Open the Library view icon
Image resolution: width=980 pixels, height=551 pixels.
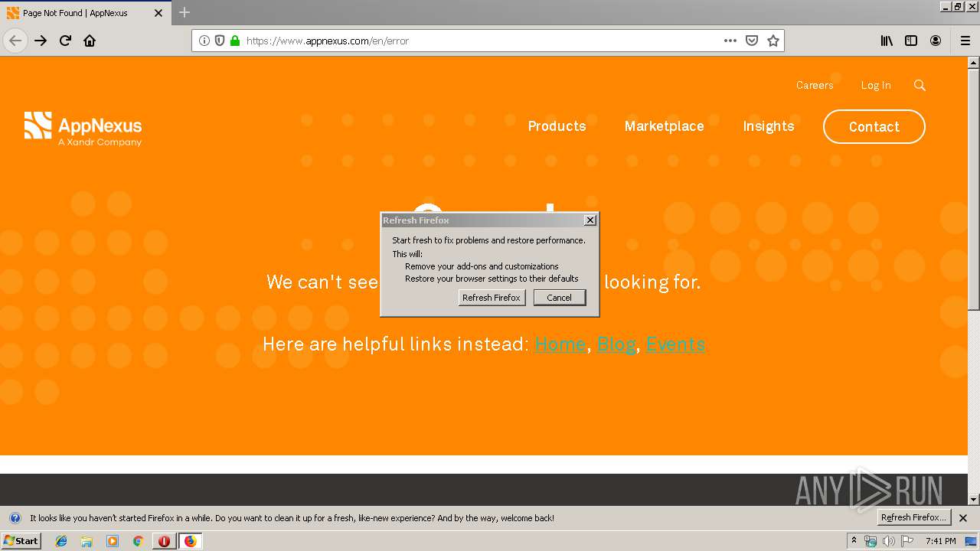pos(887,41)
